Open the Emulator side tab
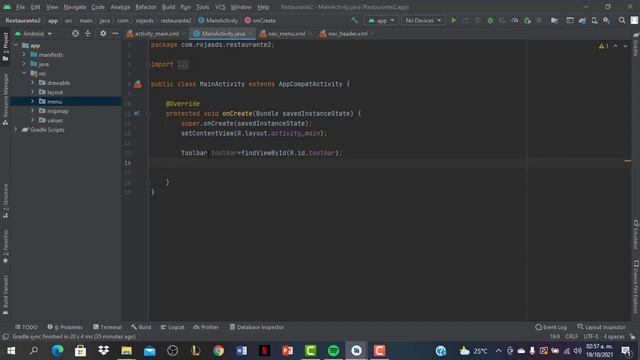The width and height of the screenshot is (640, 360). click(636, 234)
